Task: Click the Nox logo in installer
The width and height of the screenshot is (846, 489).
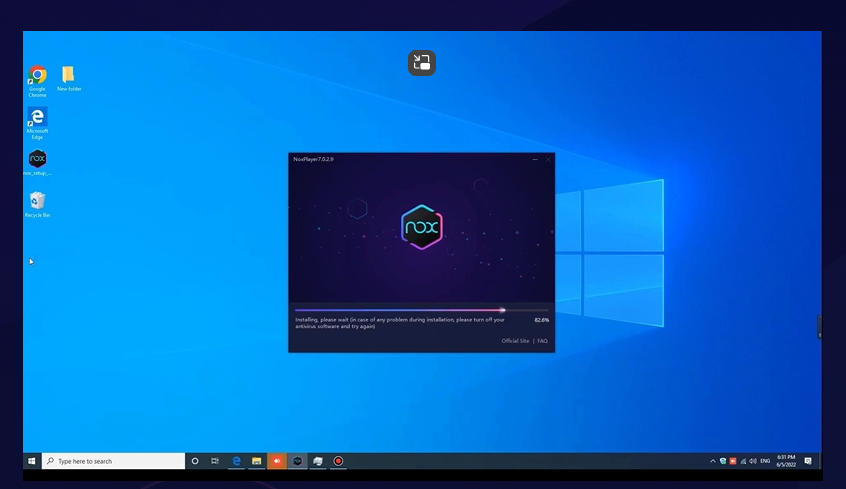Action: 421,227
